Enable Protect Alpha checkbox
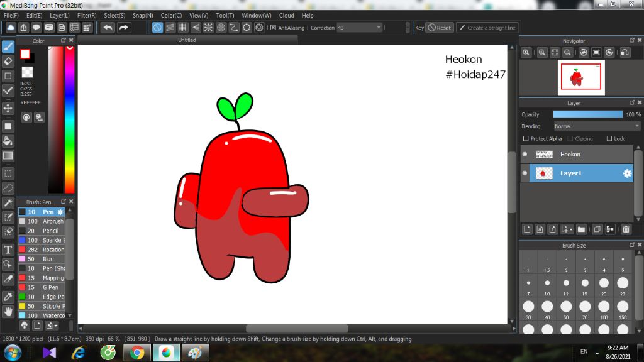 pos(526,139)
